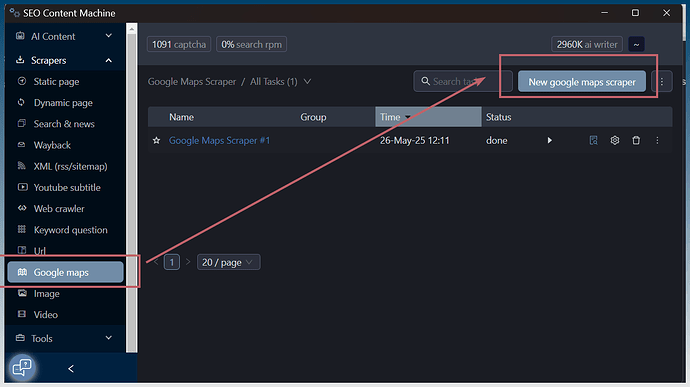Viewport: 690px width, 387px height.
Task: Click the 26-May-25 12:11 time cell
Action: tap(415, 140)
